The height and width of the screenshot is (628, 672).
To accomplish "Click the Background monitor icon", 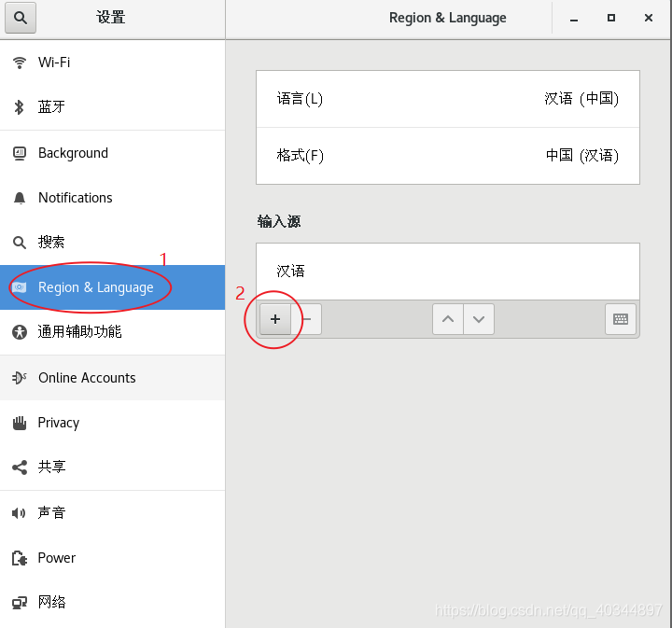I will tap(20, 153).
